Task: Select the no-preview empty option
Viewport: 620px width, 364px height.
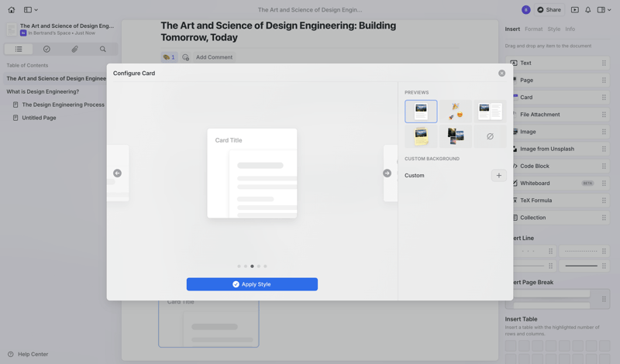Action: click(x=490, y=136)
